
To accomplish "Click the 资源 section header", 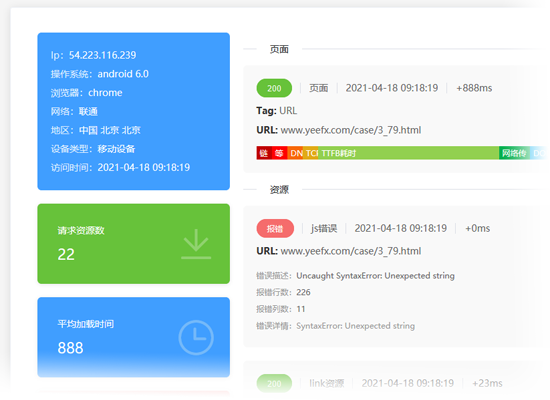I will click(279, 190).
